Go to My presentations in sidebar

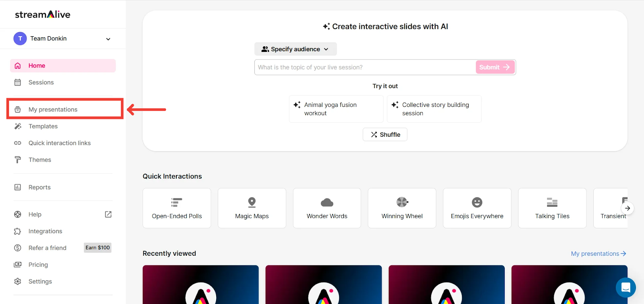tap(53, 109)
